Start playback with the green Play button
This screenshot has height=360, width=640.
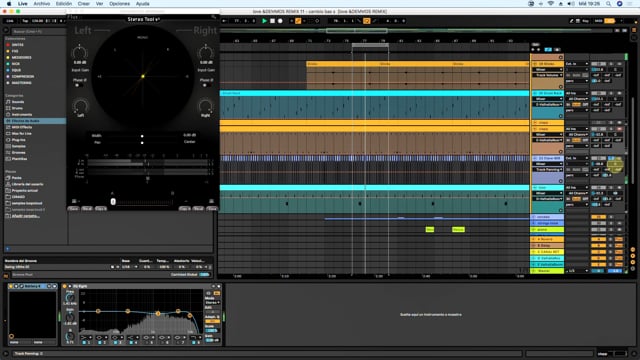click(264, 21)
